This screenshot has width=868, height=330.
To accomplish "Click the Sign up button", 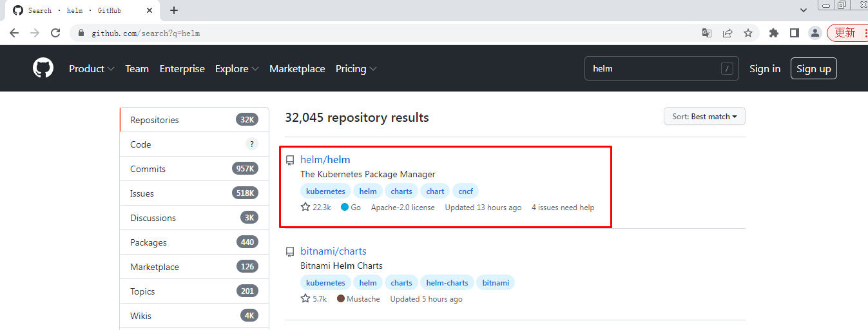I will point(814,68).
